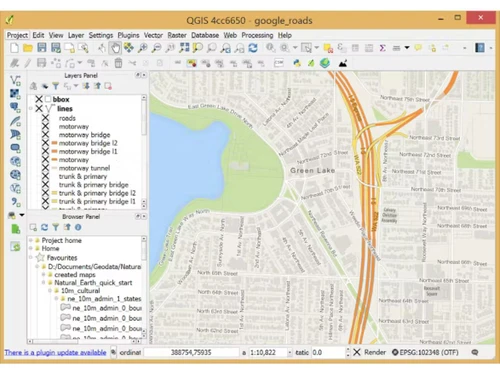Toggle trunk & primary bridge l2 checkbox

tap(45, 193)
